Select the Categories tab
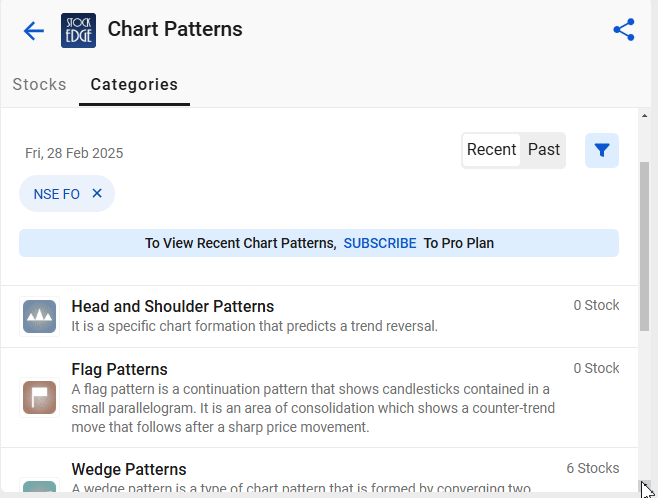The image size is (658, 498). click(x=134, y=84)
